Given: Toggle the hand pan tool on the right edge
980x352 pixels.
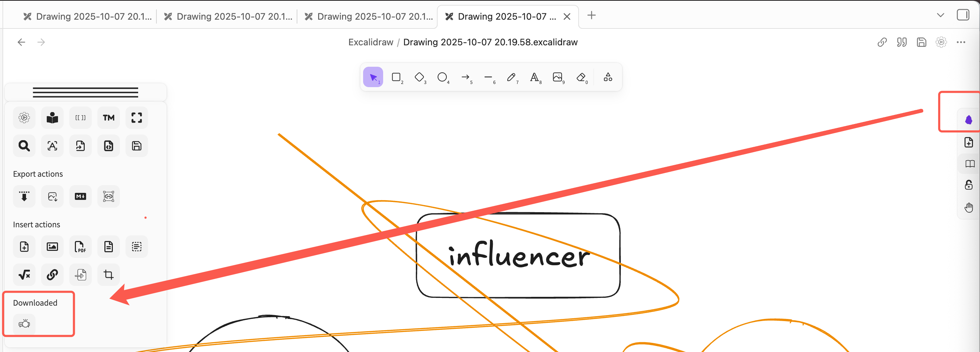Looking at the screenshot, I should [969, 208].
